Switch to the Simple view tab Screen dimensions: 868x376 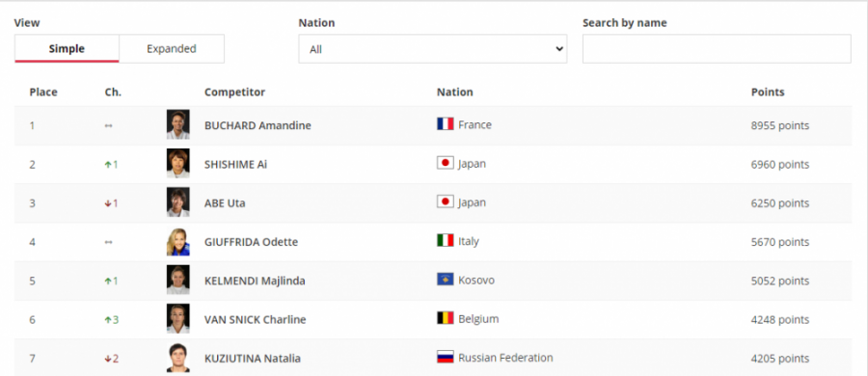click(67, 49)
